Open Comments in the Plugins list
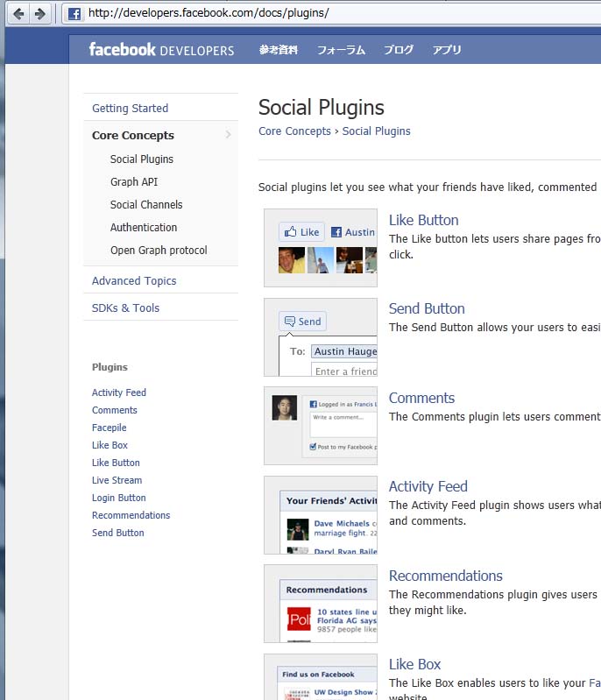Viewport: 601px width, 700px height. 114,410
